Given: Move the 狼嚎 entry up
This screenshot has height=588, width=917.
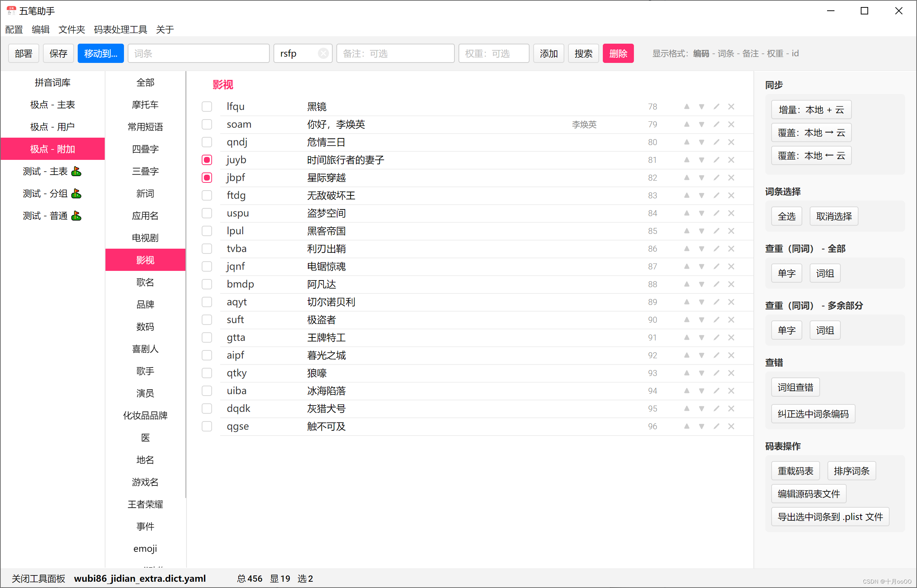Looking at the screenshot, I should click(x=686, y=373).
